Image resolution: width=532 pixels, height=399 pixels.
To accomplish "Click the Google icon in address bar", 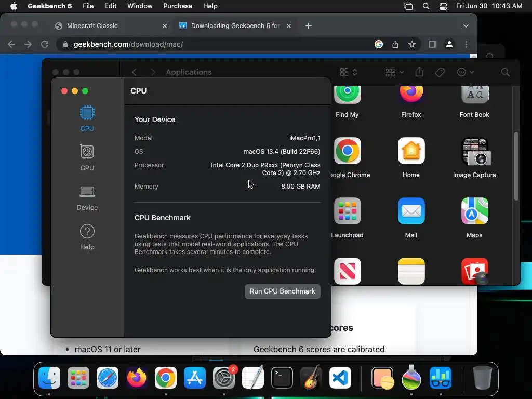I will click(x=379, y=44).
